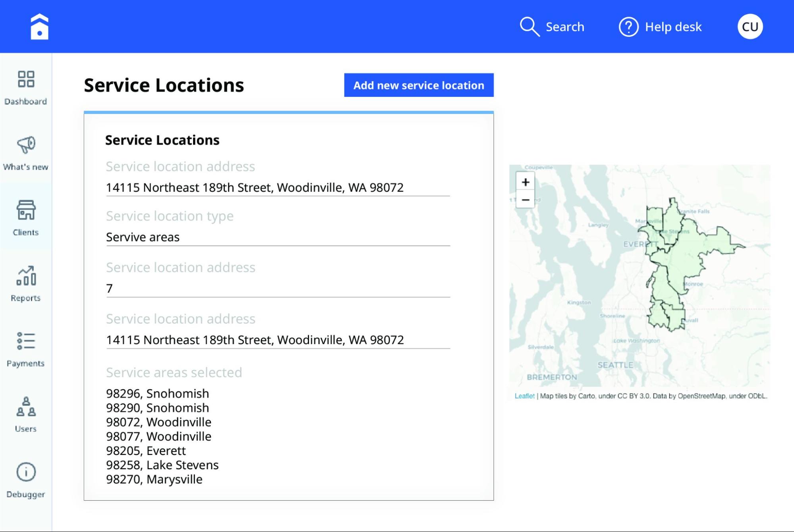
Task: Click the Granite Falls map label
Action: (x=694, y=211)
